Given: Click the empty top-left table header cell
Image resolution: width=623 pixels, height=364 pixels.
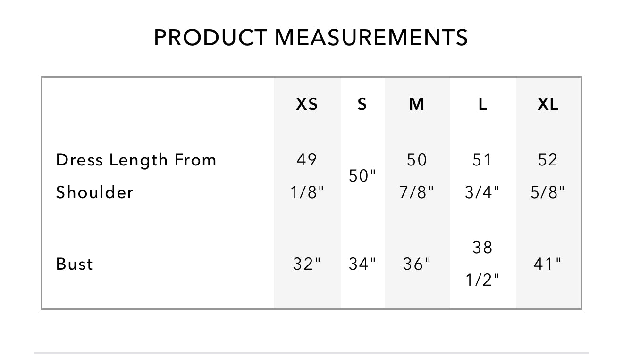Looking at the screenshot, I should click(x=158, y=104).
